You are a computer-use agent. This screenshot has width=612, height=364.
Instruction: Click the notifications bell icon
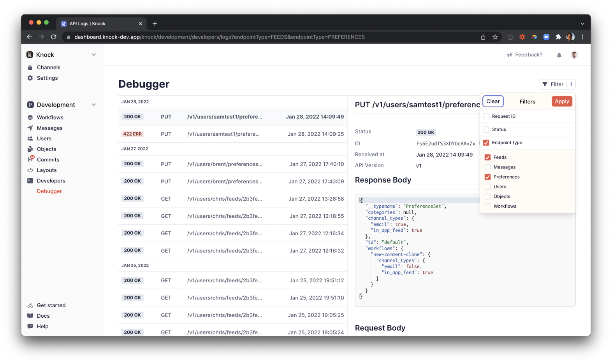pyautogui.click(x=559, y=55)
